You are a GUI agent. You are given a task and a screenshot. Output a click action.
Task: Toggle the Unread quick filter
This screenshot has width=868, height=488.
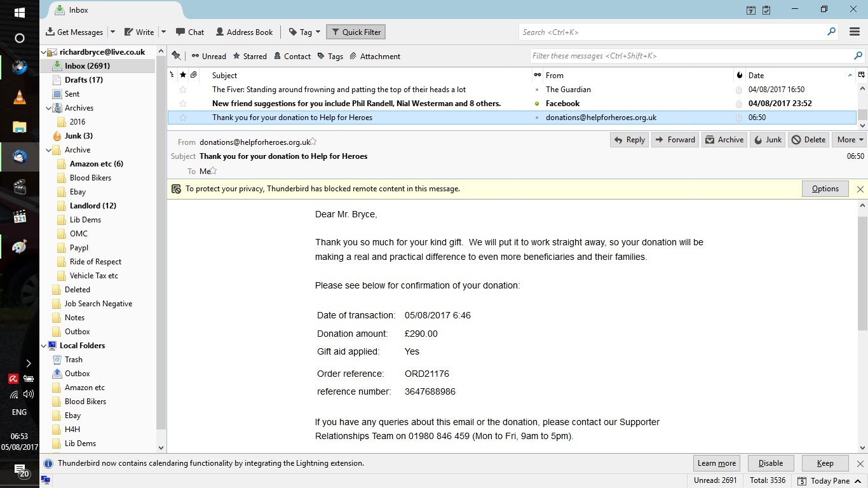pyautogui.click(x=208, y=57)
